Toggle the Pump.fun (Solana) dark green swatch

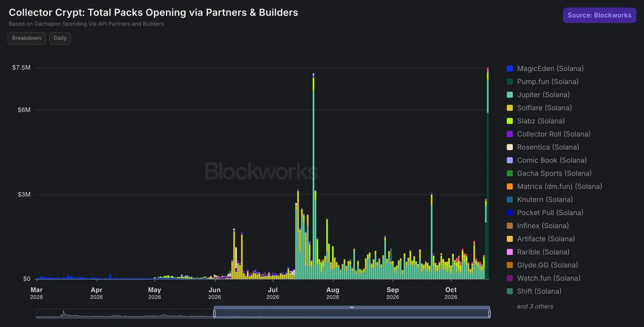tap(510, 81)
